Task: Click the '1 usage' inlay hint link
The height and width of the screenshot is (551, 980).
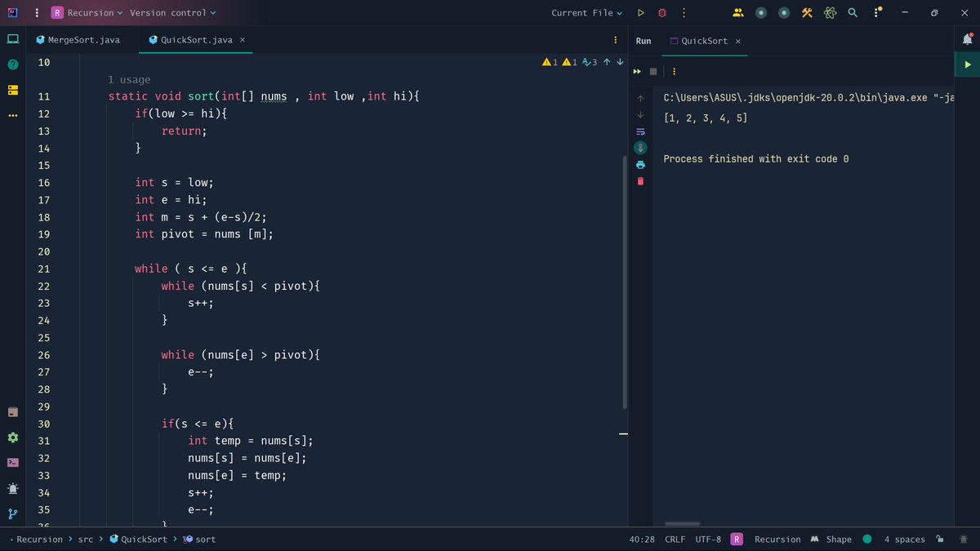Action: click(x=129, y=79)
